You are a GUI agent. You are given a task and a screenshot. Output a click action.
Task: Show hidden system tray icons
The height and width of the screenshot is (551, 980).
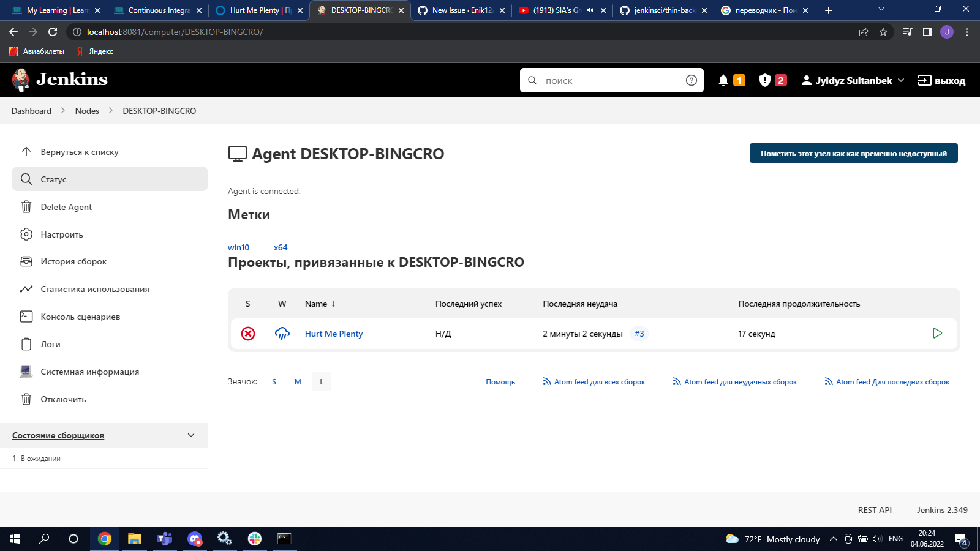833,539
